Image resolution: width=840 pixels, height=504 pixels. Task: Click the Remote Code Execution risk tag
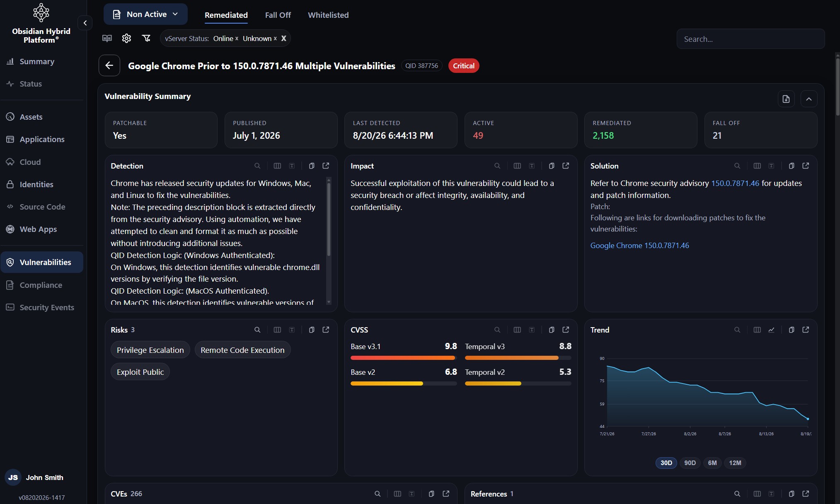242,350
